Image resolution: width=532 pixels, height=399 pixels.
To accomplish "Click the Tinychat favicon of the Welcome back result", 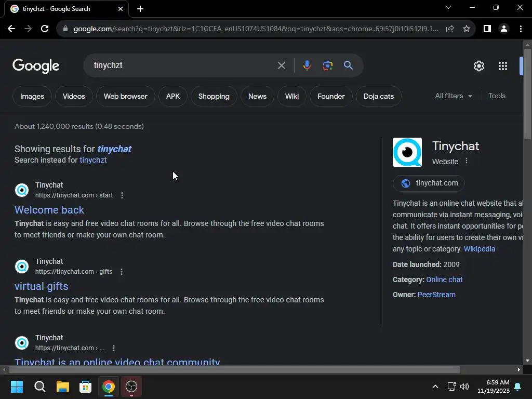I will coord(22,190).
